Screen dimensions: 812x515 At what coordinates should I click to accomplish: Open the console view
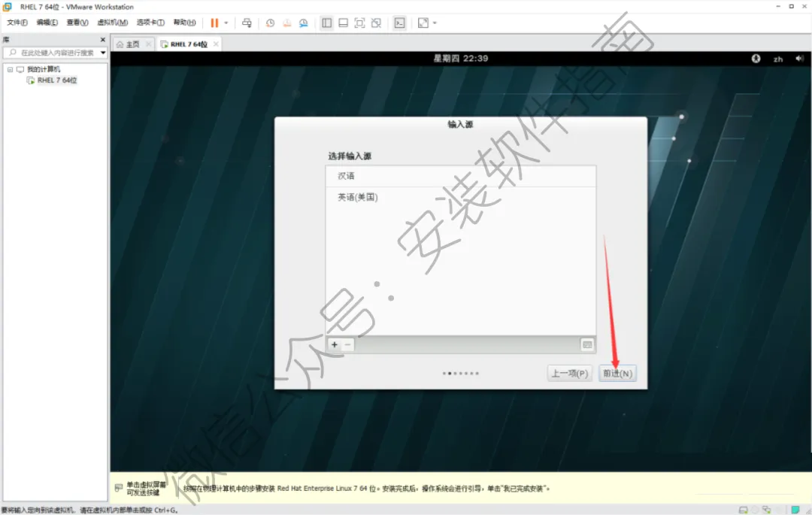point(400,23)
